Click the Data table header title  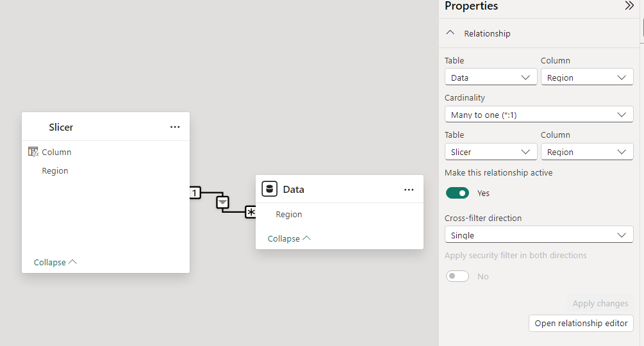293,190
